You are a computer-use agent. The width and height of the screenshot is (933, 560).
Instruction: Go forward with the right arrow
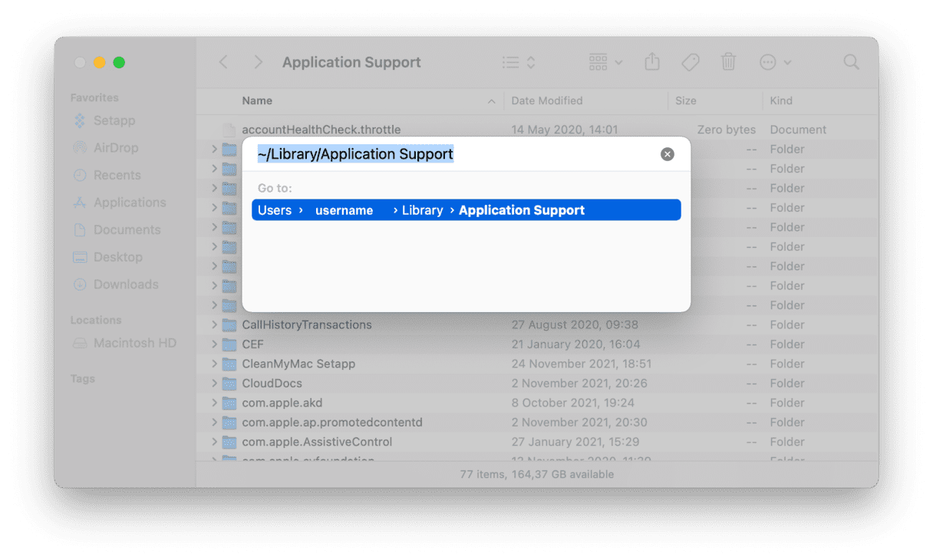[258, 62]
